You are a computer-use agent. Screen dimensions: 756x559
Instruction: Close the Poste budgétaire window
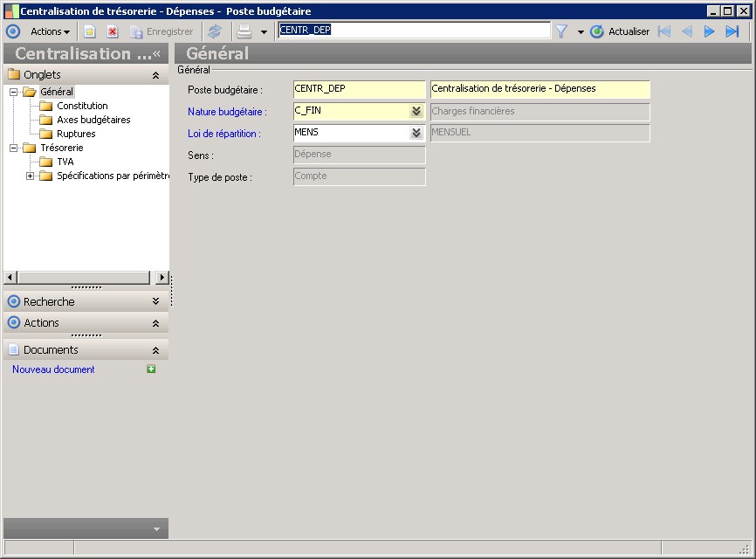tap(744, 10)
